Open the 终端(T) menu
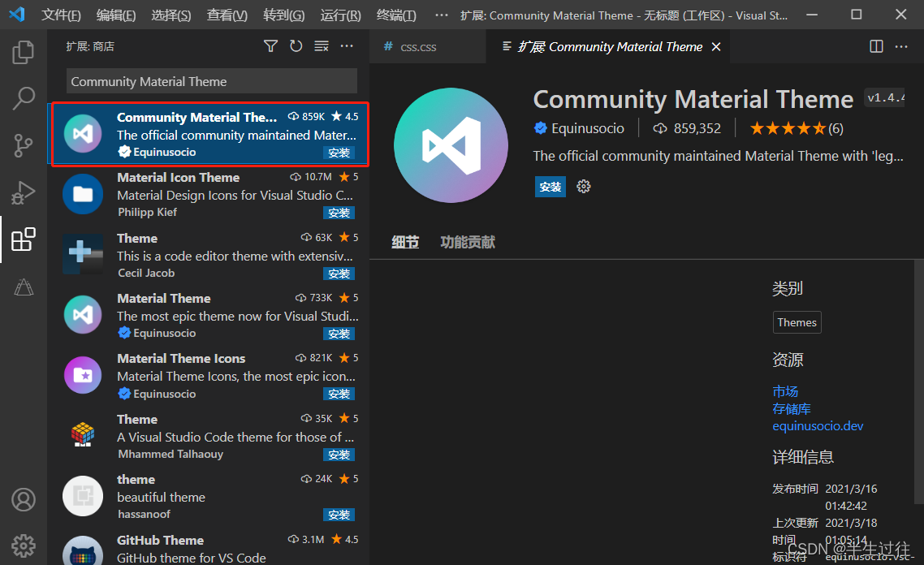The image size is (924, 565). point(396,15)
